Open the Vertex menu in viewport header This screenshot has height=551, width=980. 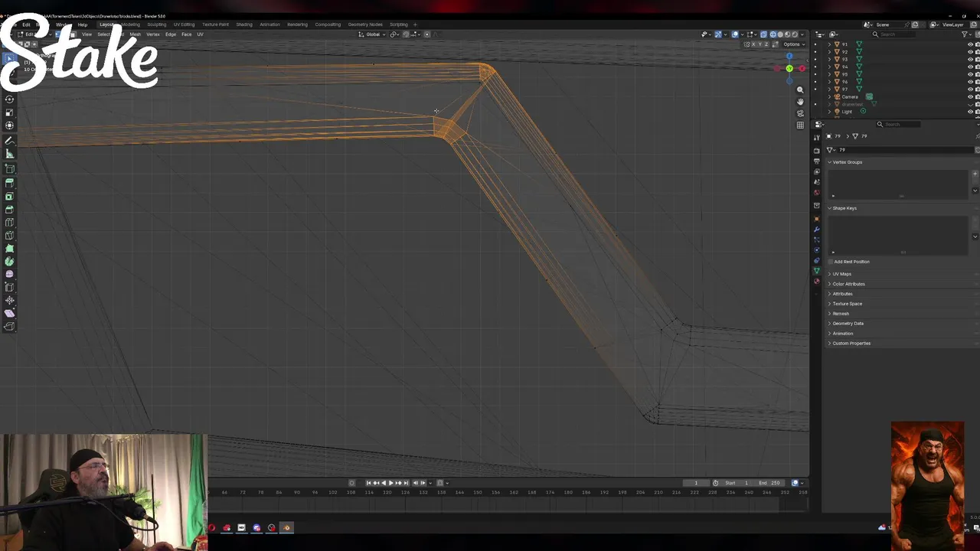coord(153,34)
